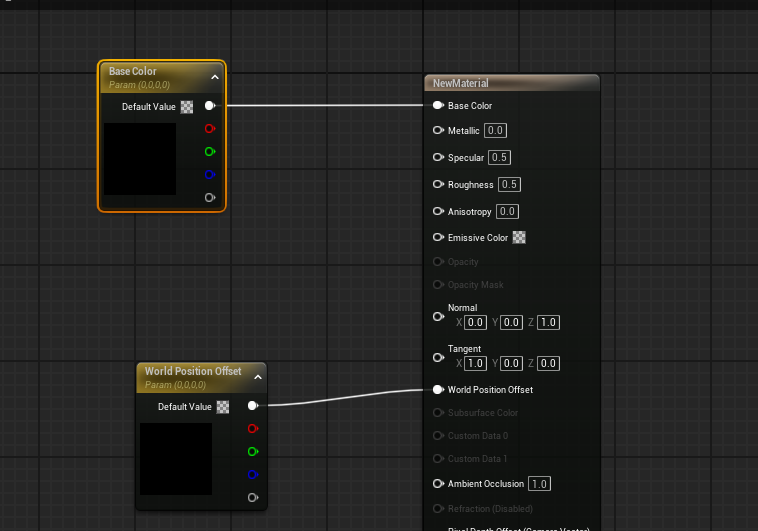Click the Ambient Occlusion input pin
This screenshot has height=531, width=758.
438,484
